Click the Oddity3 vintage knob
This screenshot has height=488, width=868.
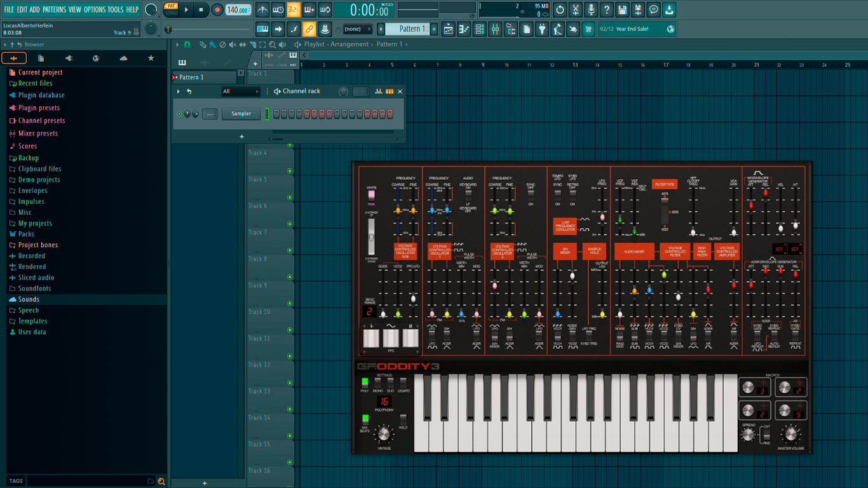pos(383,435)
